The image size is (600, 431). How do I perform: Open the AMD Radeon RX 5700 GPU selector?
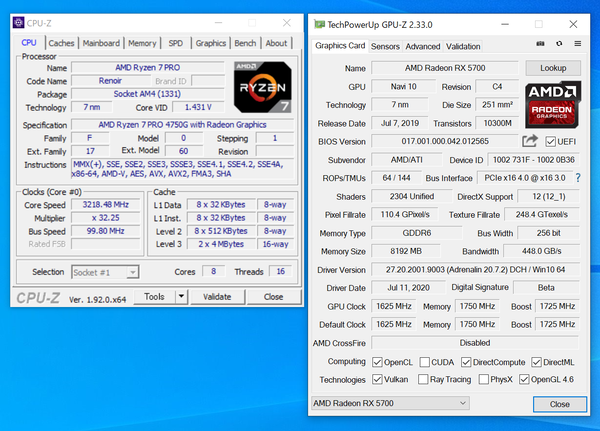coord(390,403)
